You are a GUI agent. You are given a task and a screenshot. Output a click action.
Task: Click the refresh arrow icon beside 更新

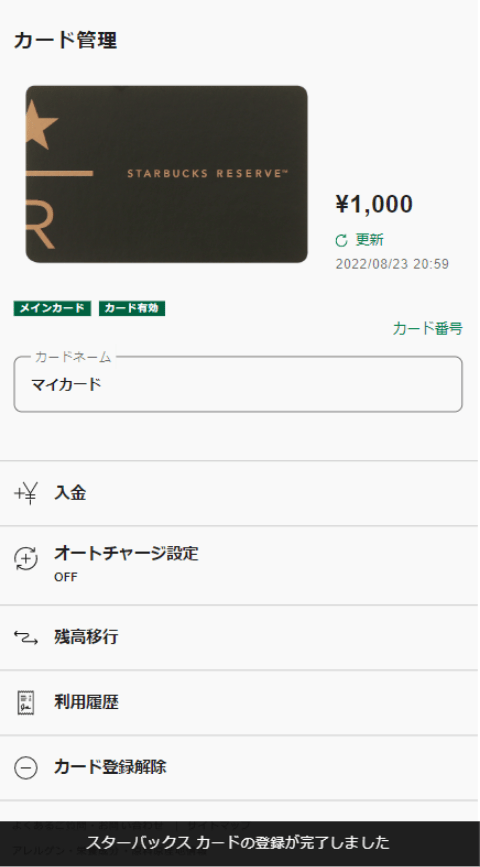(x=342, y=240)
